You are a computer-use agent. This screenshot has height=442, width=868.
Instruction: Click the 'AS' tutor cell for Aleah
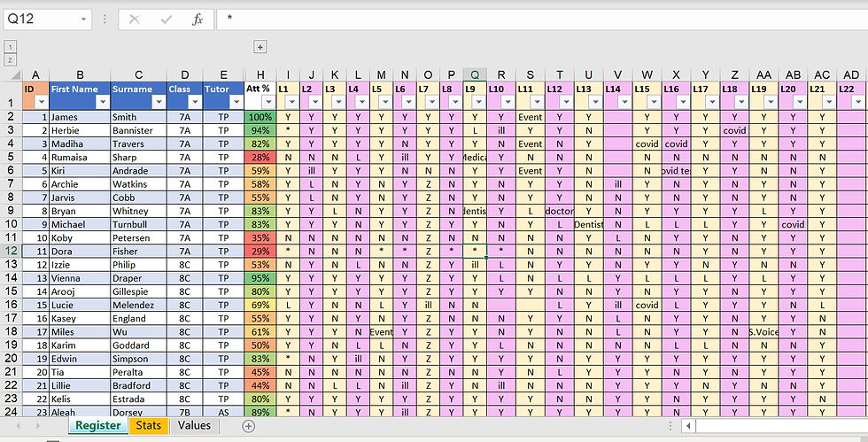coord(223,412)
